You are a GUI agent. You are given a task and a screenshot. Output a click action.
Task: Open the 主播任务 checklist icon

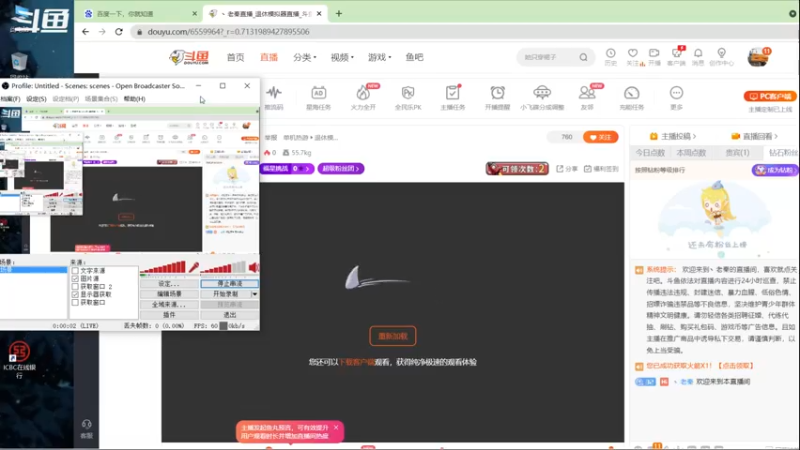452,93
